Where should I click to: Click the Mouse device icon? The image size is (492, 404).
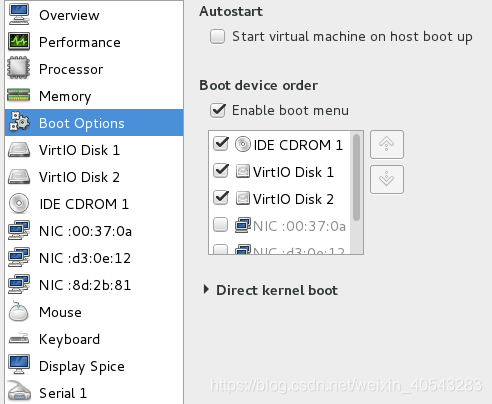point(19,312)
